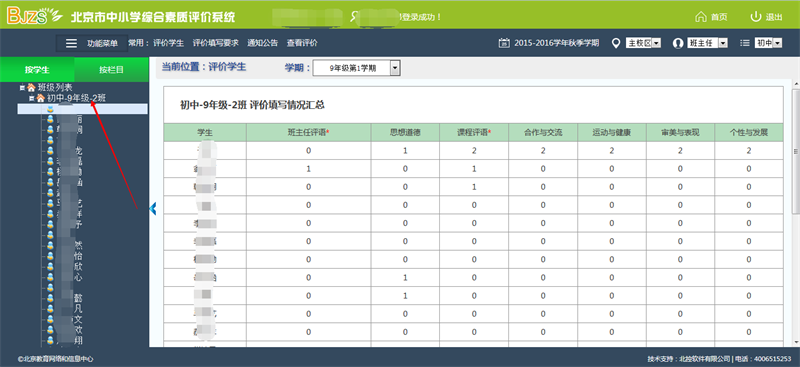Click the vertical scrollbar of the table
The image size is (800, 367).
[x=795, y=151]
